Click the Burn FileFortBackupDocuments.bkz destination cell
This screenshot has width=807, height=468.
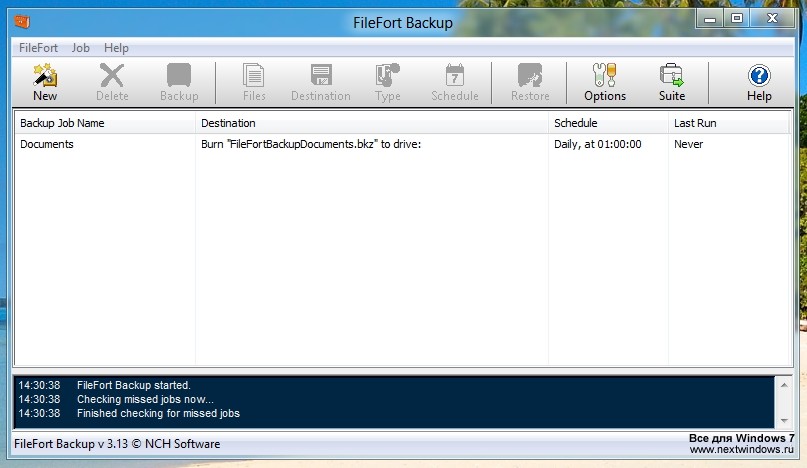click(x=311, y=144)
